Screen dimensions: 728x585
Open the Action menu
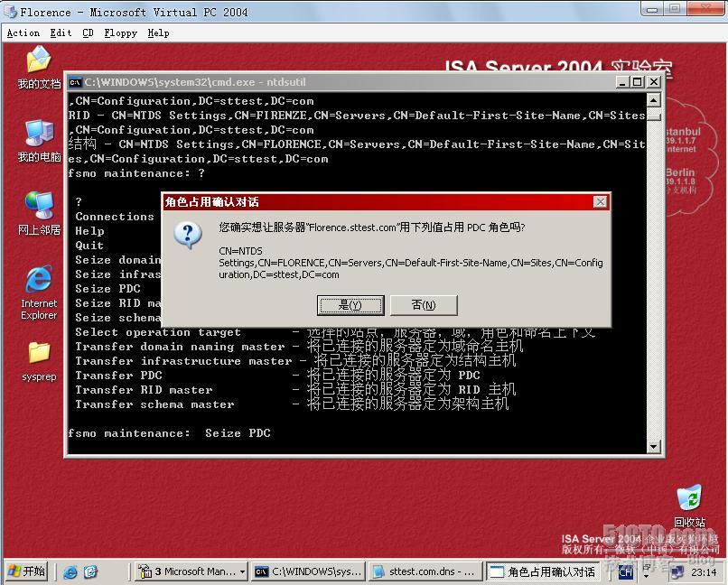tap(23, 32)
